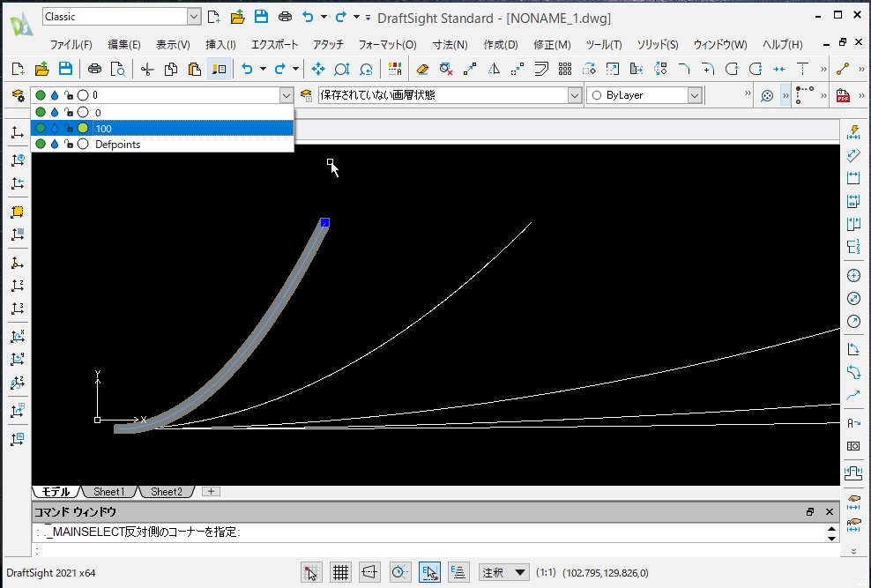
Task: Click the Undo arrow in main toolbar
Action: [x=247, y=69]
